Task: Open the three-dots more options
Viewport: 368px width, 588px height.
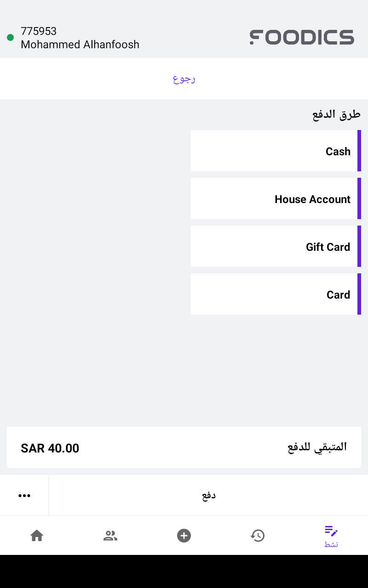Action: (x=24, y=496)
